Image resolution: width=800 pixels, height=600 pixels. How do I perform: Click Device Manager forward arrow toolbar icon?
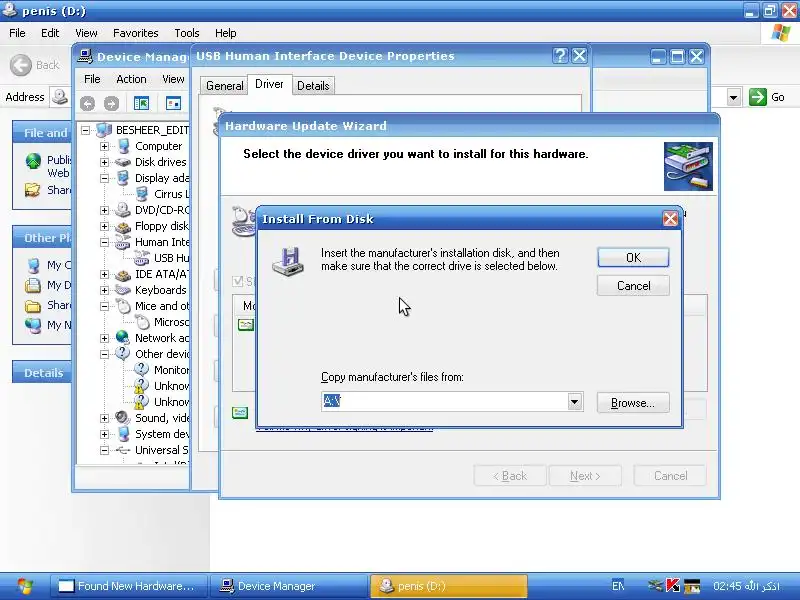tap(111, 104)
